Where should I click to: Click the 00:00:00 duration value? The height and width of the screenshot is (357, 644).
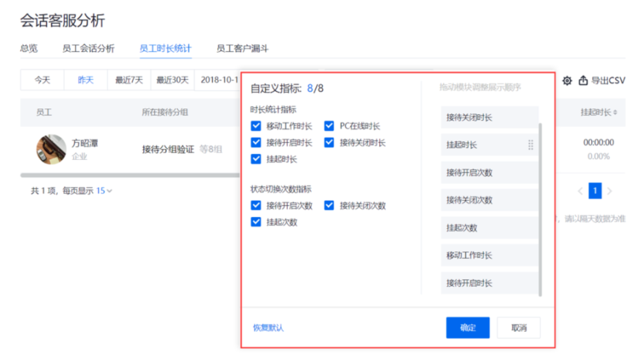click(599, 142)
